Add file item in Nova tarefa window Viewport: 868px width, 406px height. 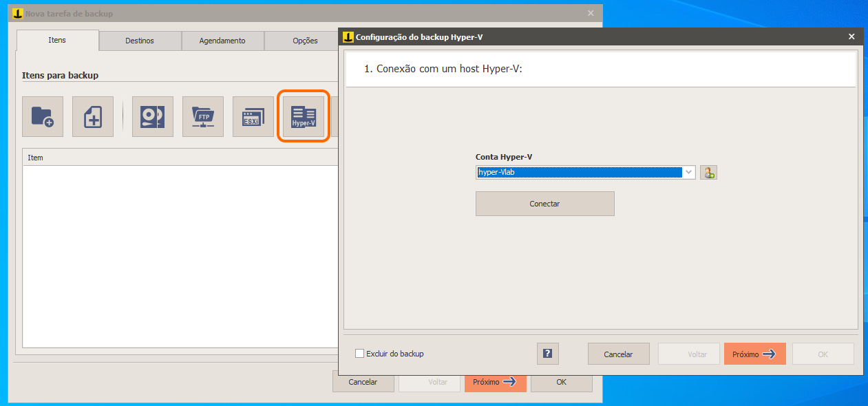pos(93,117)
